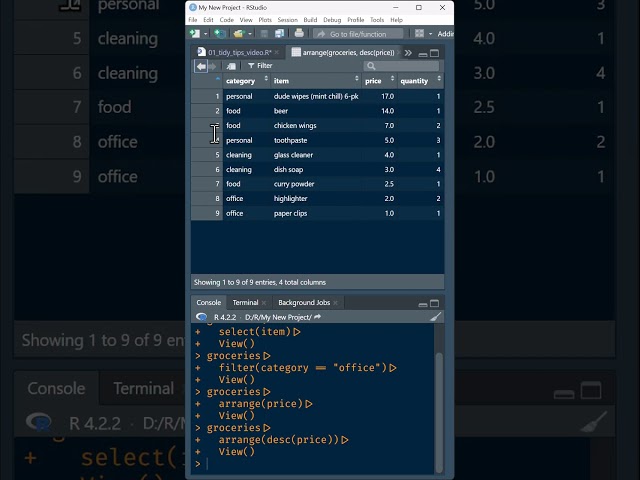Open the New File dropdown arrow
Screen dimensions: 640x480
pyautogui.click(x=205, y=34)
